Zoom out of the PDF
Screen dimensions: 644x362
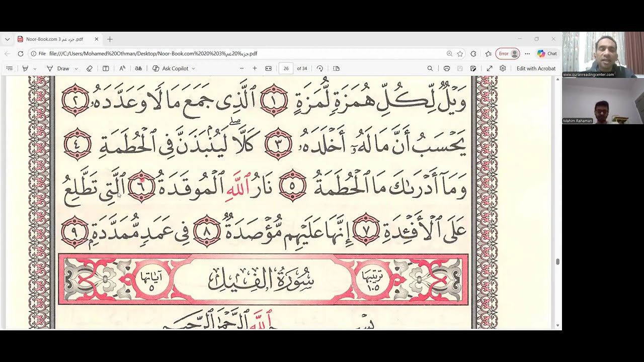242,68
